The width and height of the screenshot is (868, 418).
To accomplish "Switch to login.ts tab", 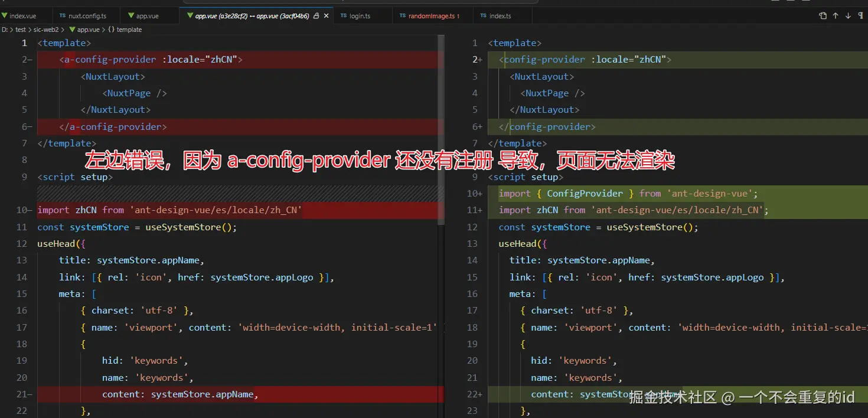I will pos(360,16).
